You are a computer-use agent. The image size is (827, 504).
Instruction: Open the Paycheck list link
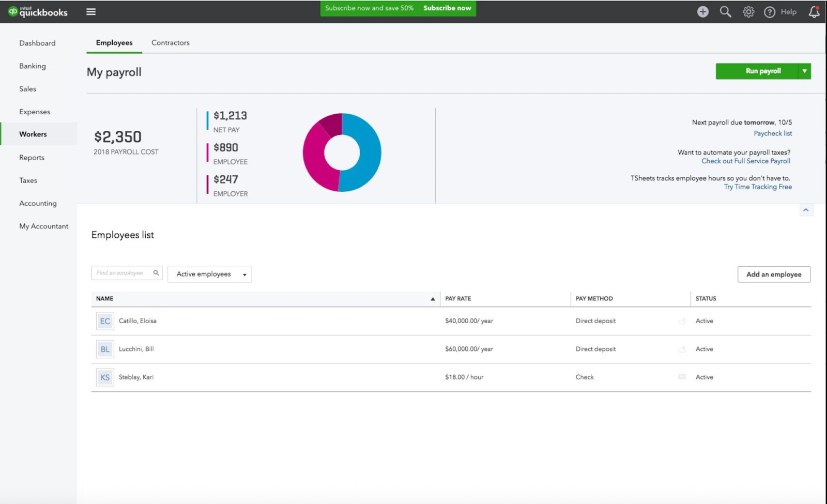pyautogui.click(x=772, y=133)
